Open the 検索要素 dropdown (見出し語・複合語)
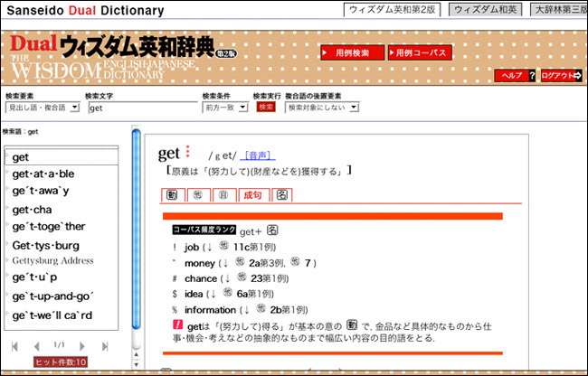The width and height of the screenshot is (588, 376). click(x=43, y=108)
